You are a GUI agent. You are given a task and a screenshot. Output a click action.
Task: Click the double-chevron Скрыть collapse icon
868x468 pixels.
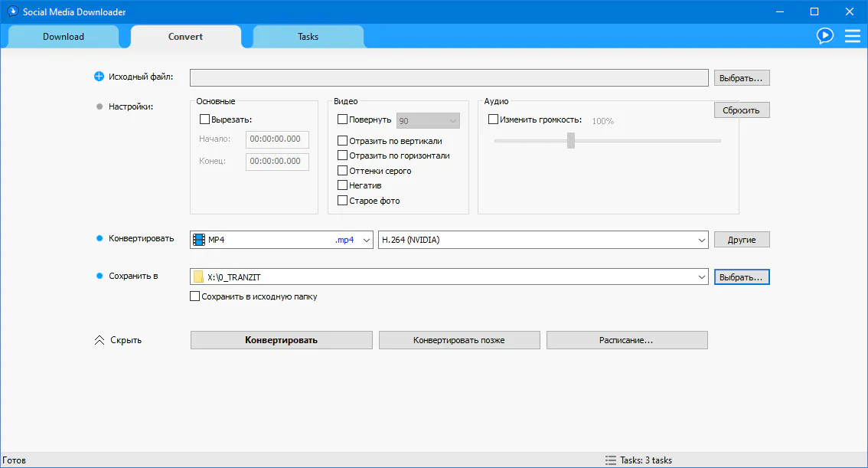tap(99, 340)
